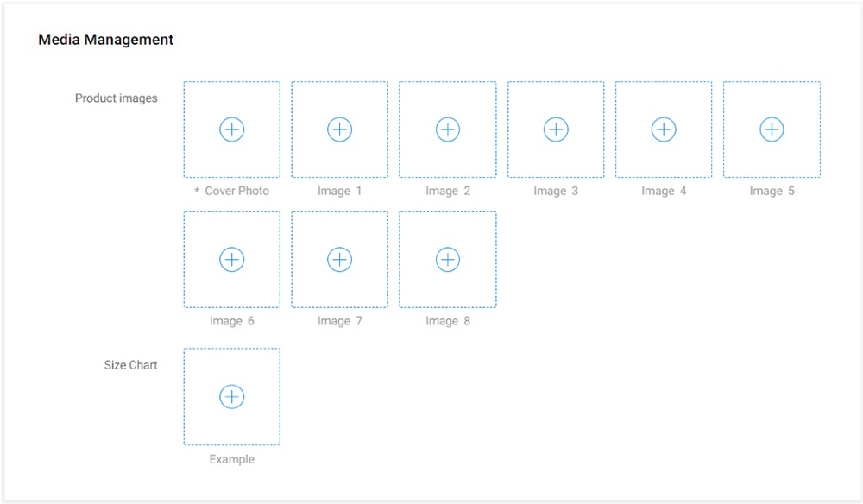Click the Image 7 caption text
863x504 pixels.
(339, 321)
